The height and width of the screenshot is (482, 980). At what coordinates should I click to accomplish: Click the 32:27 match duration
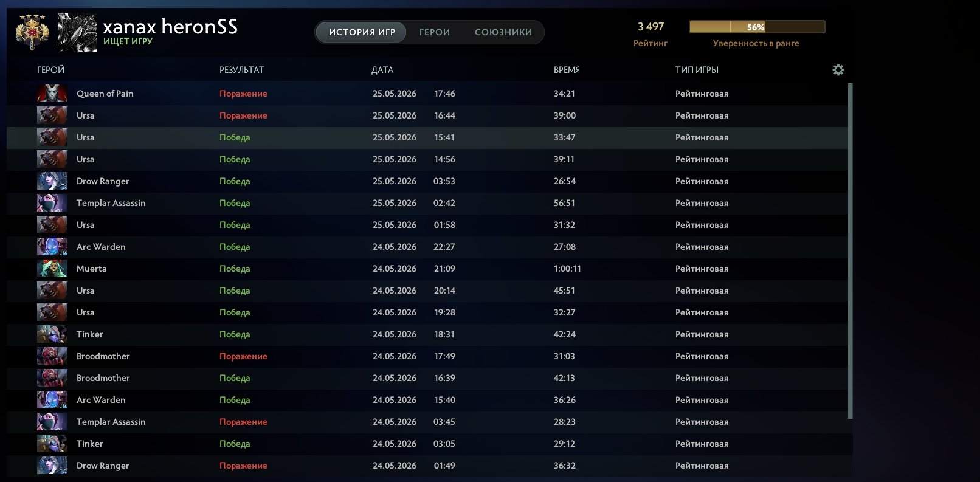point(564,312)
